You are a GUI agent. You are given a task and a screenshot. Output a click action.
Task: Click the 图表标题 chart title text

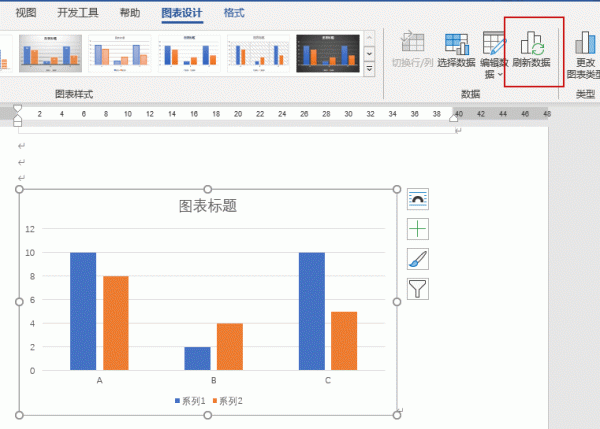point(207,207)
